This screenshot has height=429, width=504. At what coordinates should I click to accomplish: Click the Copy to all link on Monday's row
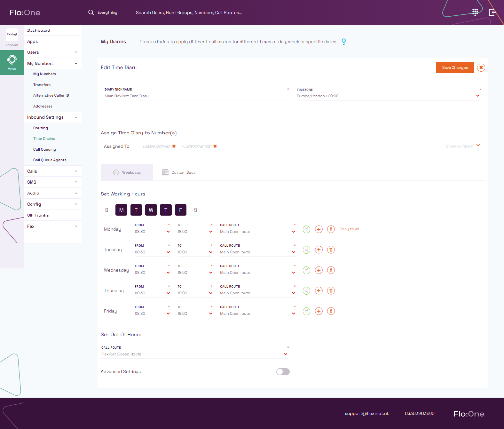tap(349, 229)
